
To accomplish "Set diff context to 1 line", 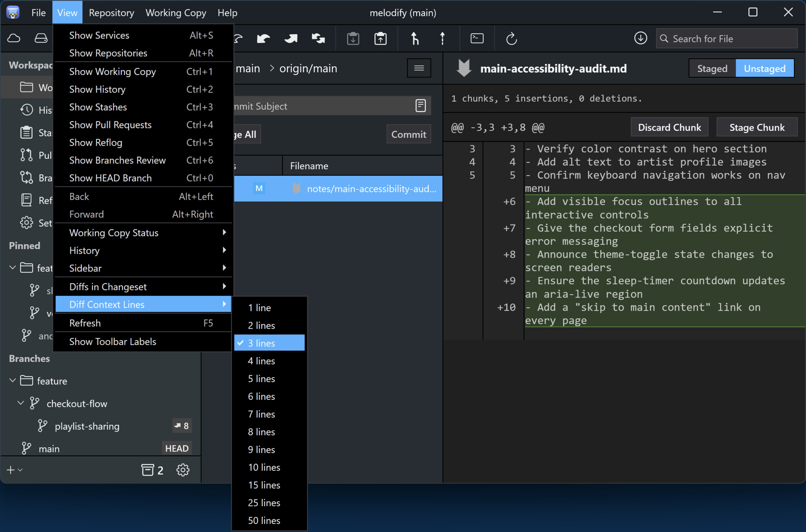I will 269,308.
